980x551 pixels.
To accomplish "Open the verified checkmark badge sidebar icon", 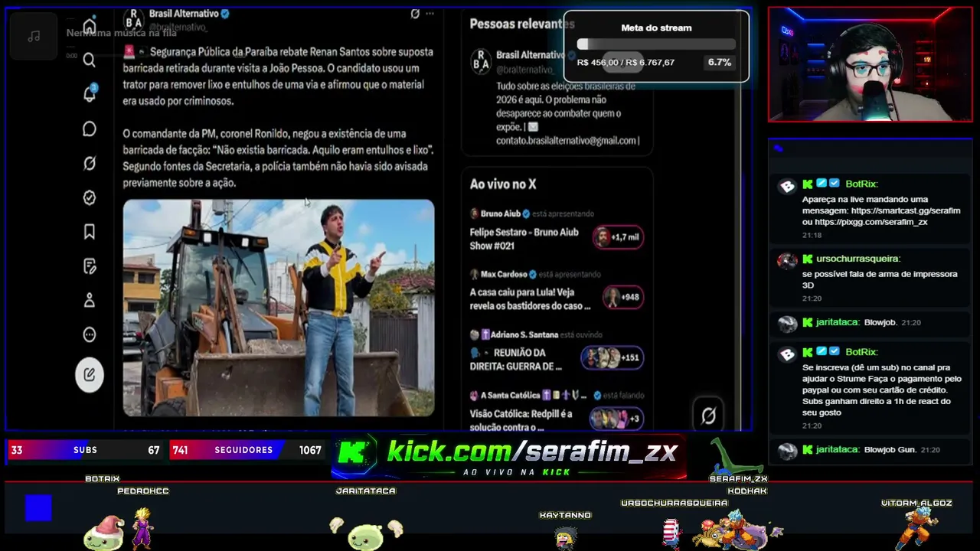I will tap(90, 197).
